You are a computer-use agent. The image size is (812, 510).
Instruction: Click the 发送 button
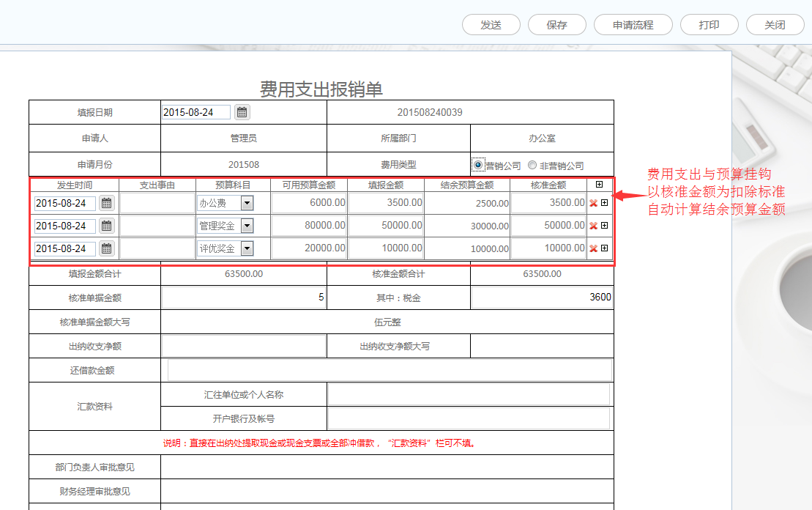pyautogui.click(x=491, y=24)
